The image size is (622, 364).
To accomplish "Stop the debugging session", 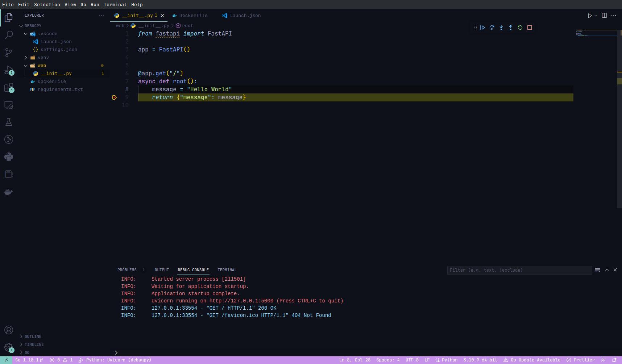I will click(530, 28).
